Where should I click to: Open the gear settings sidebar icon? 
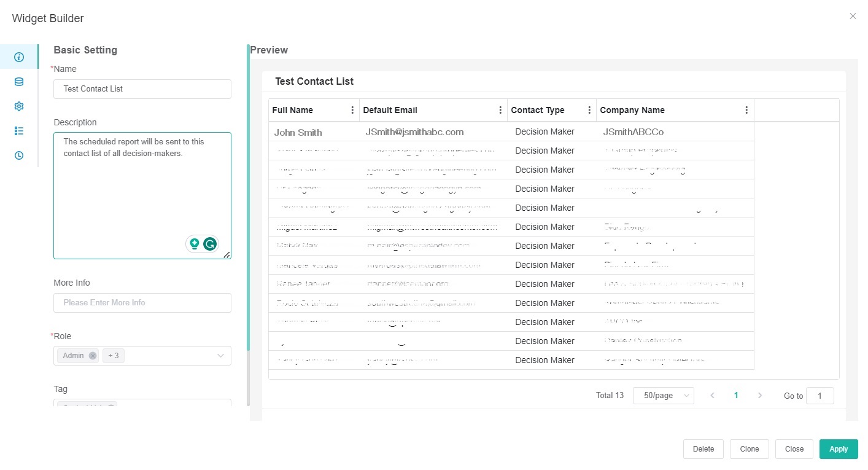[19, 106]
